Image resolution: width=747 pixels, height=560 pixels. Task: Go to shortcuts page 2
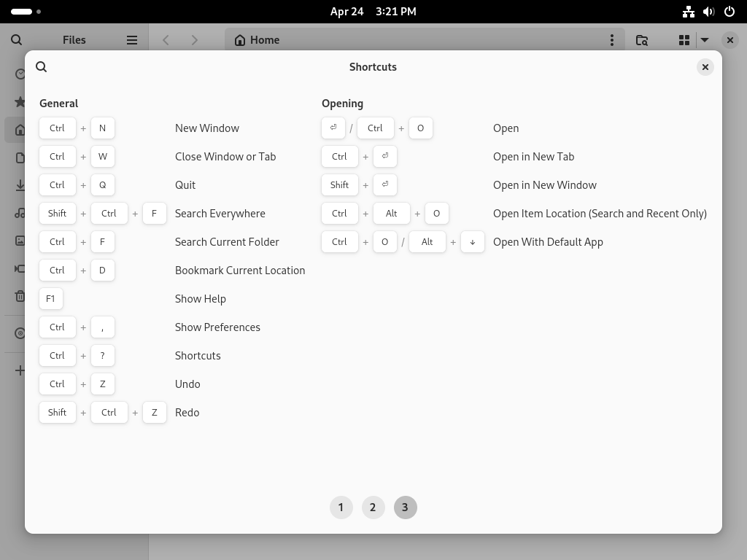click(373, 507)
